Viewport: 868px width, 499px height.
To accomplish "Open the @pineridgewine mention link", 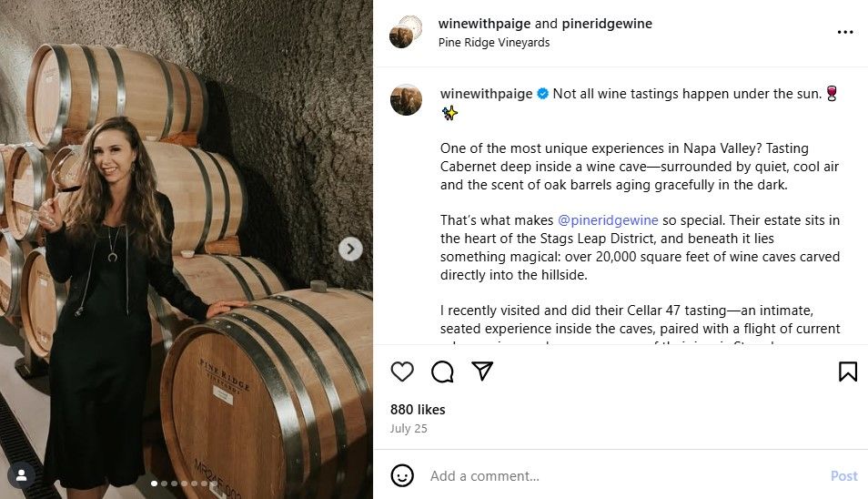I will [x=608, y=220].
